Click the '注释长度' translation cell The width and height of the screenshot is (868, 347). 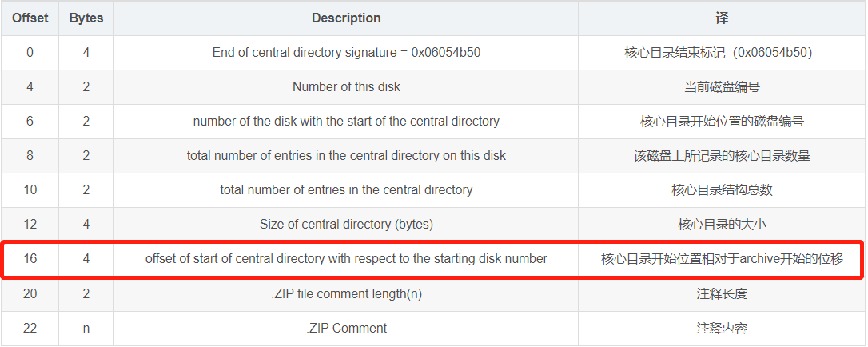point(722,293)
